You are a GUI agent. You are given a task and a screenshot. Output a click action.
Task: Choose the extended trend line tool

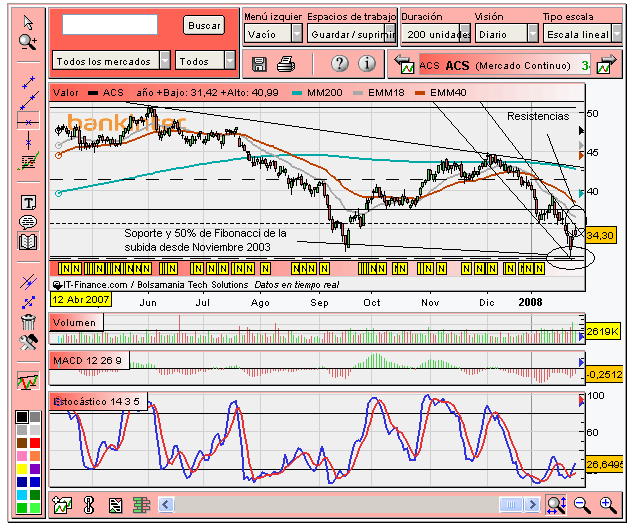[x=29, y=101]
